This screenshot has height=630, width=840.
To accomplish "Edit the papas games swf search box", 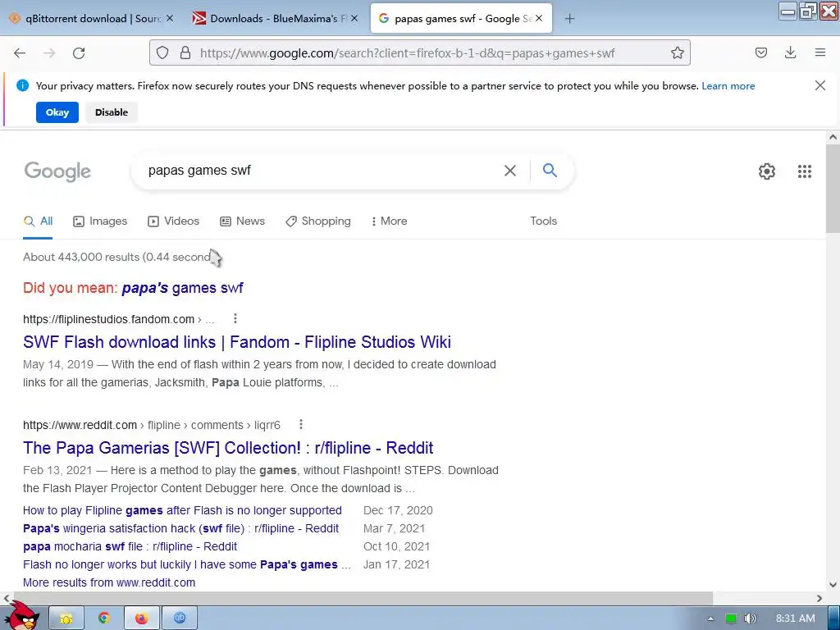I will pos(322,171).
